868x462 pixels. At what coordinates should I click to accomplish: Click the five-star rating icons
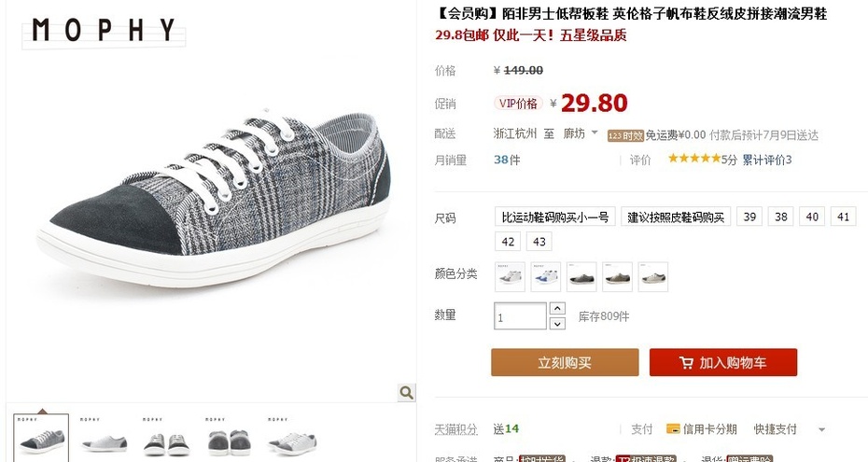694,159
